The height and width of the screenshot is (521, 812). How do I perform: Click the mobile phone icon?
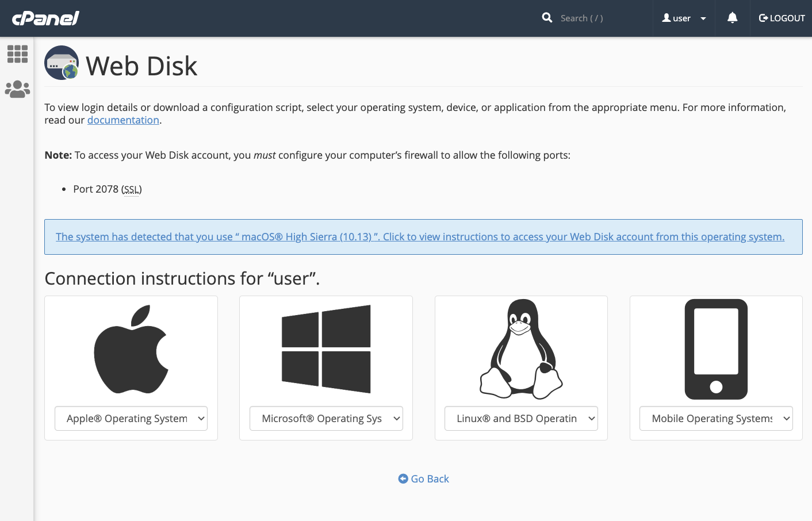click(716, 349)
